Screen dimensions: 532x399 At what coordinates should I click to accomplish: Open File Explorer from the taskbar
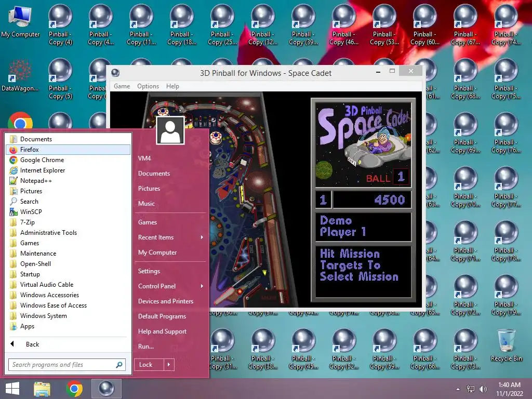42,389
